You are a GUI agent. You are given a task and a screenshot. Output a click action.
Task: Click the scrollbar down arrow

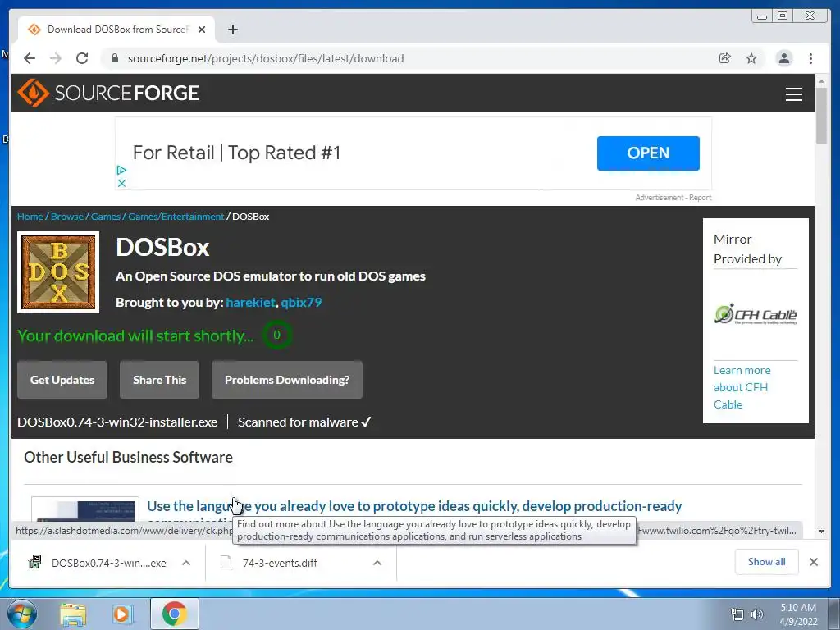click(x=821, y=532)
